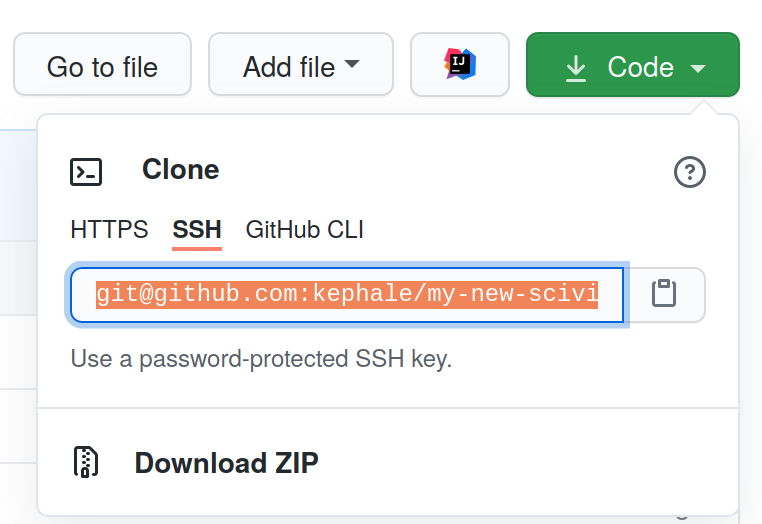This screenshot has height=524, width=762.
Task: Click the zip archive icon
Action: coord(86,462)
